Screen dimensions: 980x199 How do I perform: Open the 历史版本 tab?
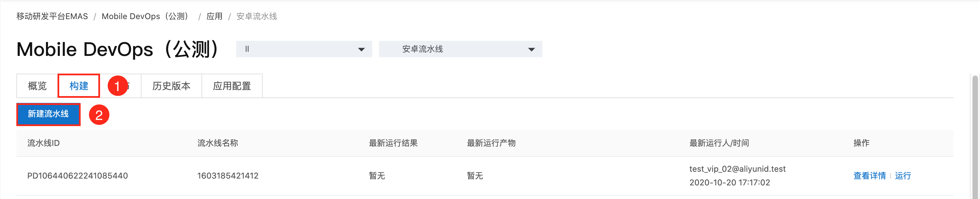point(171,86)
